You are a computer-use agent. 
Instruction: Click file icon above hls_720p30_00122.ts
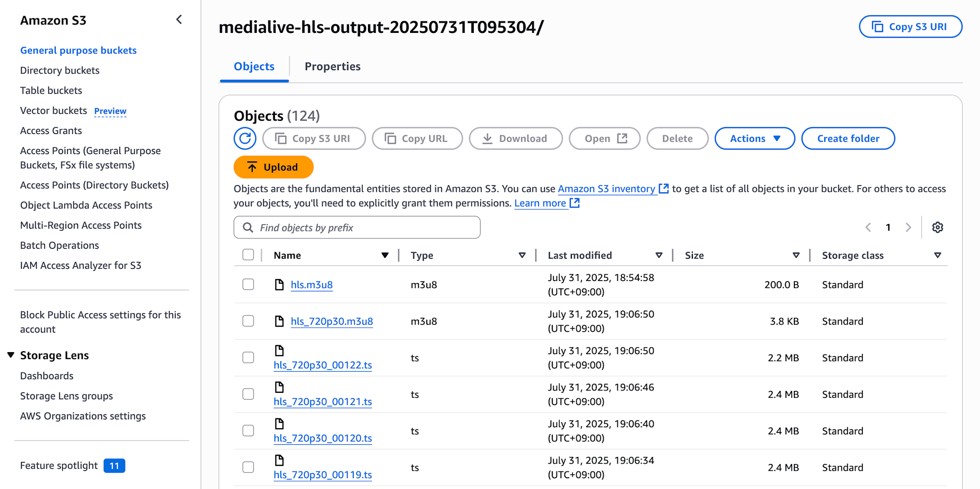(279, 350)
